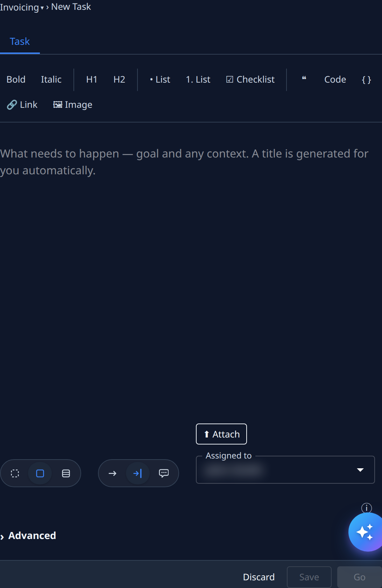Insert a Link
Viewport: 382px width, 588px height.
click(x=22, y=105)
